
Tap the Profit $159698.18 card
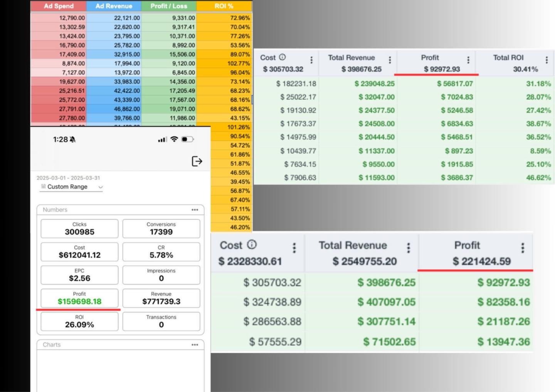coord(79,298)
